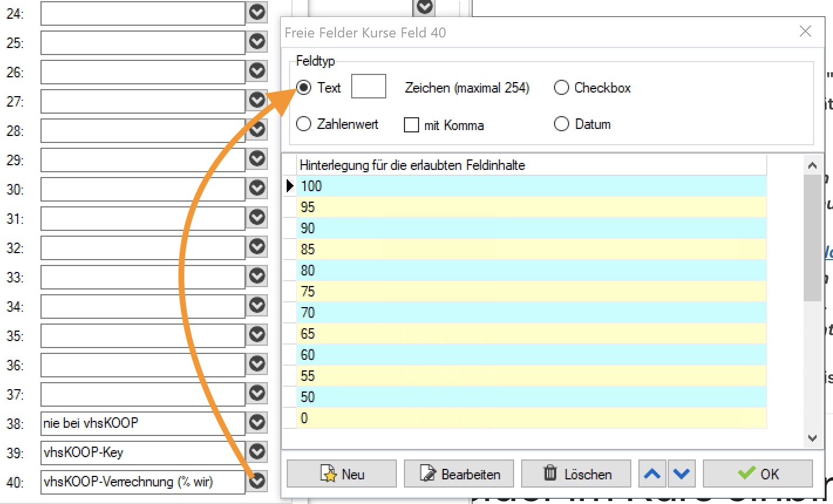Open dropdown for field 25
The height and width of the screenshot is (504, 833).
257,41
